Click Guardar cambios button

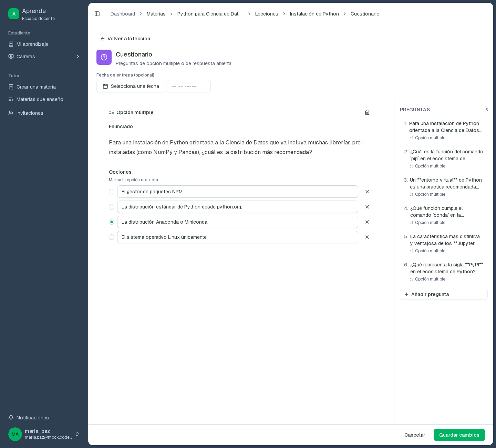(x=459, y=435)
